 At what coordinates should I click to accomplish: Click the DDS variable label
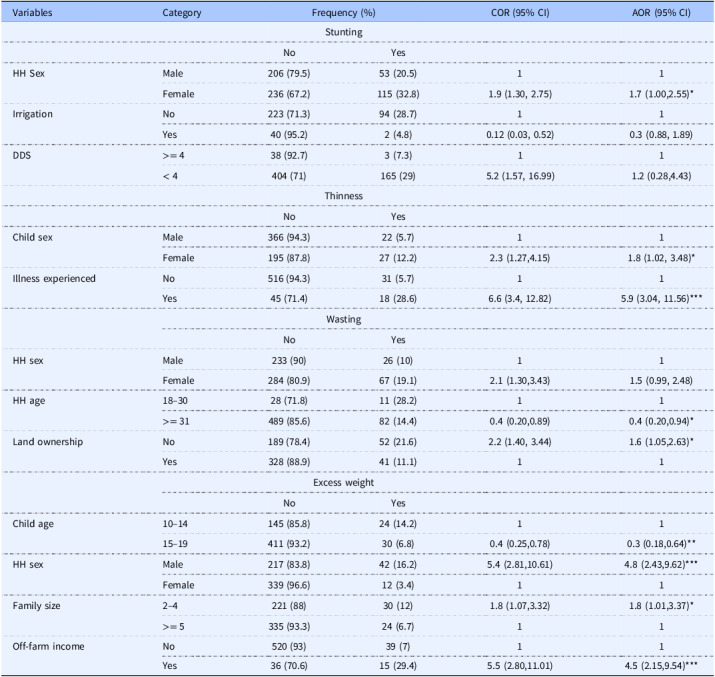click(x=21, y=155)
